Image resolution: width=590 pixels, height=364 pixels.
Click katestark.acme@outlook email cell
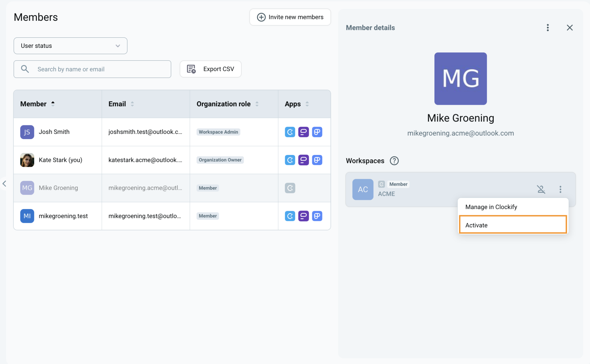tap(145, 160)
